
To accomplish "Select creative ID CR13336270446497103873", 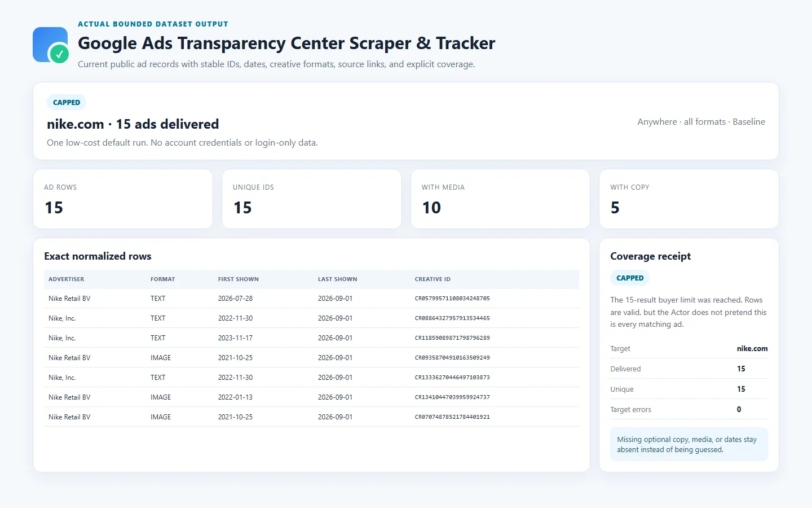I will tap(452, 378).
